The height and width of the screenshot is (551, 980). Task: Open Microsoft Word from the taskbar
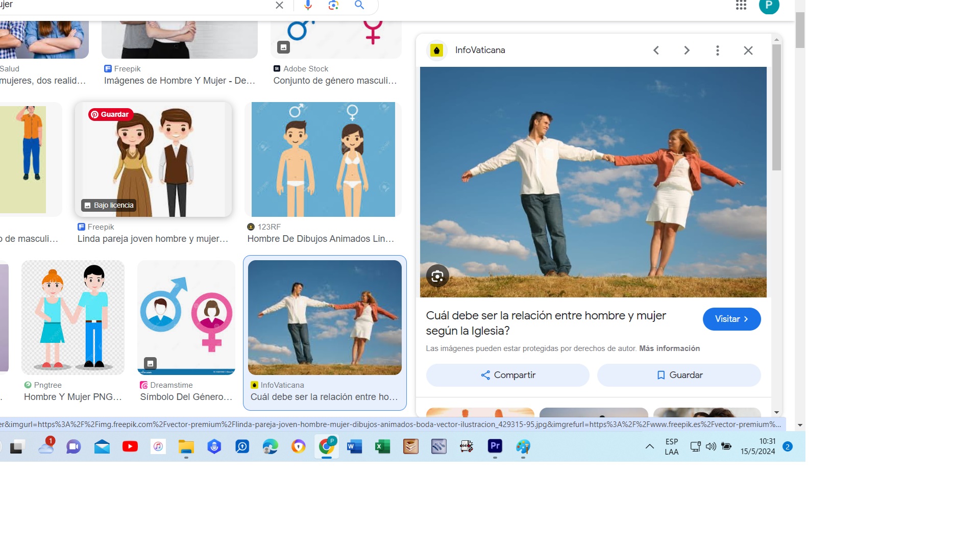click(354, 447)
